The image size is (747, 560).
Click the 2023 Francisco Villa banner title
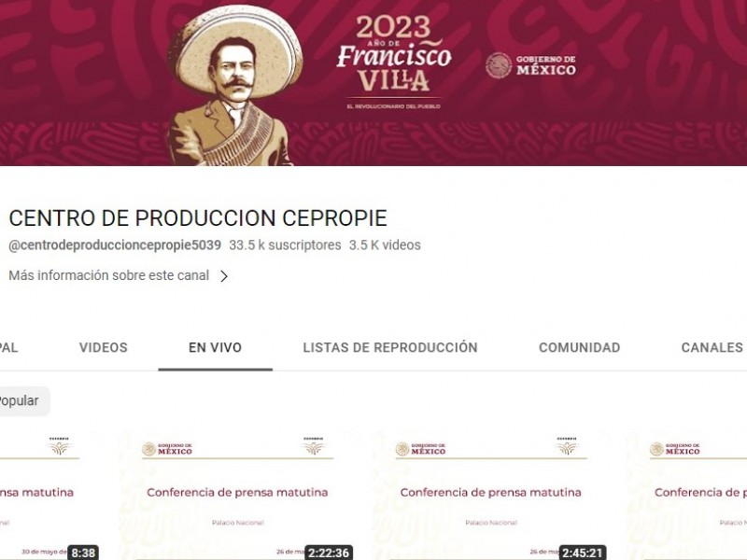[x=394, y=53]
